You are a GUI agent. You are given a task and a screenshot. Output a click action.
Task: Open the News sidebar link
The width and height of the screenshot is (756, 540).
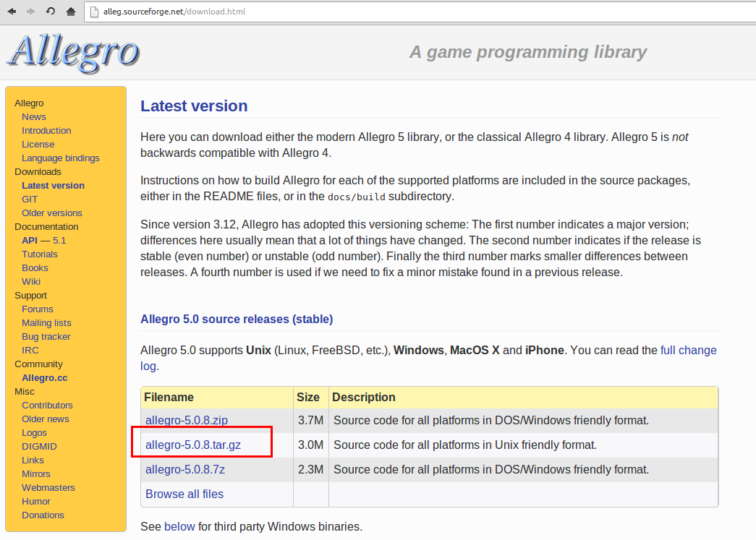pos(34,116)
